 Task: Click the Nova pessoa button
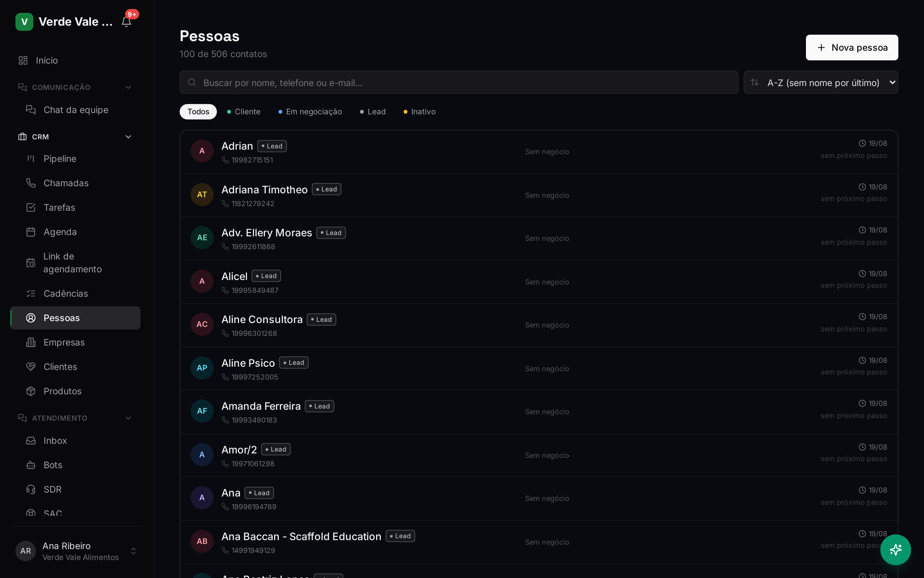[852, 48]
